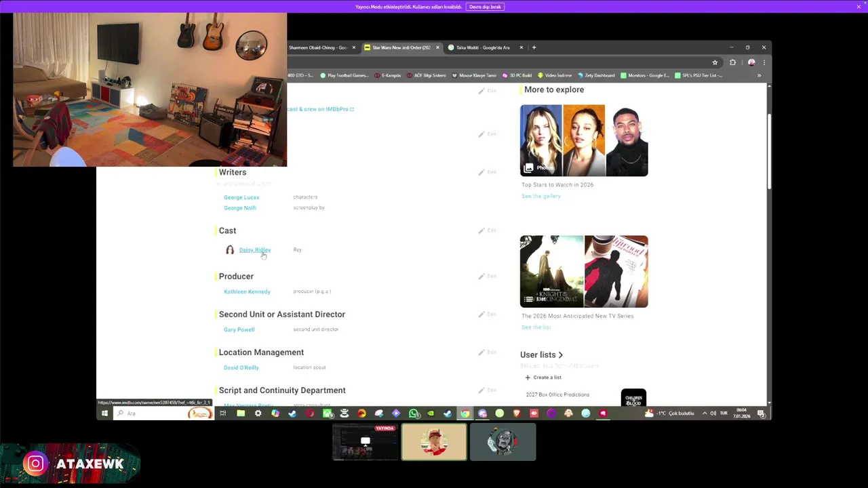The width and height of the screenshot is (868, 488).
Task: Click the taskbar weather widget
Action: [670, 413]
